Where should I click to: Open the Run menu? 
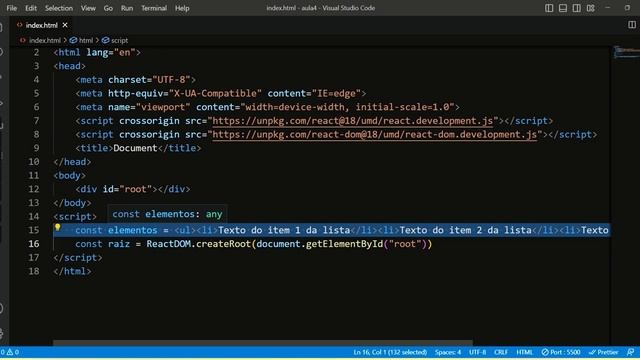127,8
